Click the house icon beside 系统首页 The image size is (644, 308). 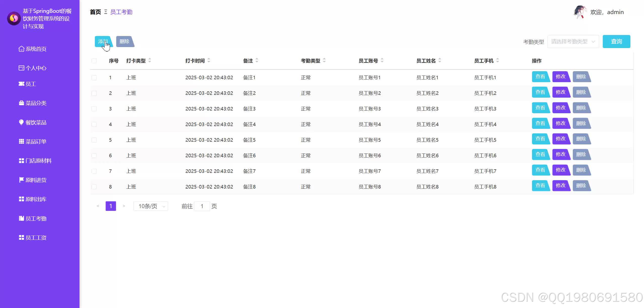coord(21,49)
